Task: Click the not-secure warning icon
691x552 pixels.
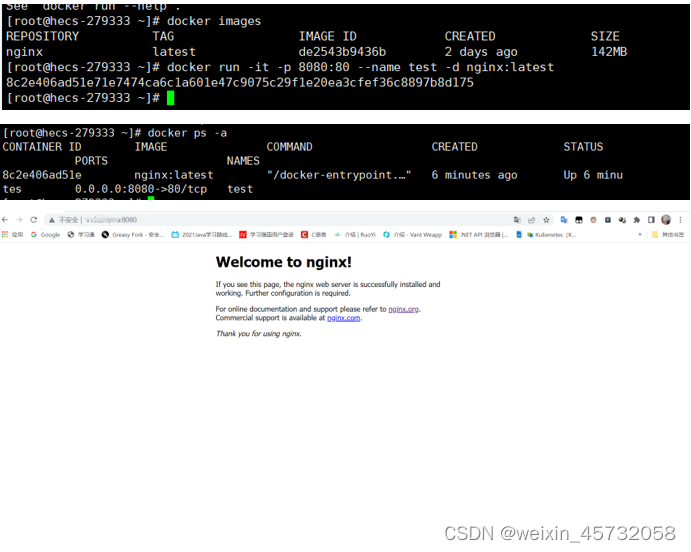Action: click(52, 220)
